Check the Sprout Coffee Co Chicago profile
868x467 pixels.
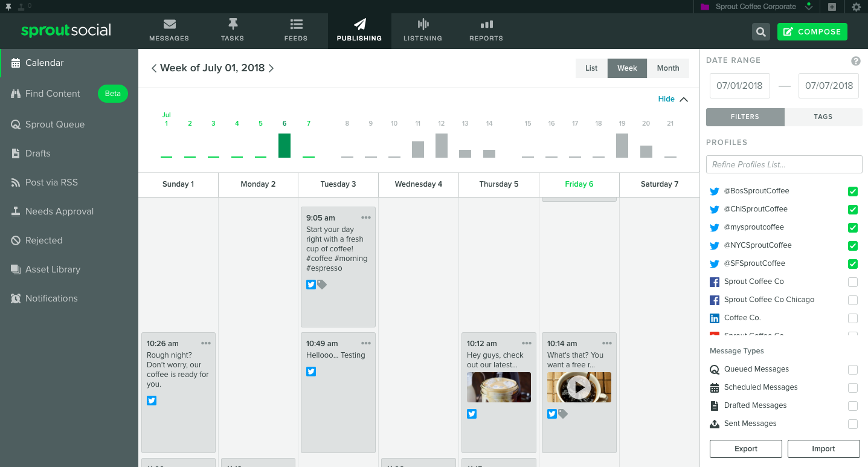(853, 300)
